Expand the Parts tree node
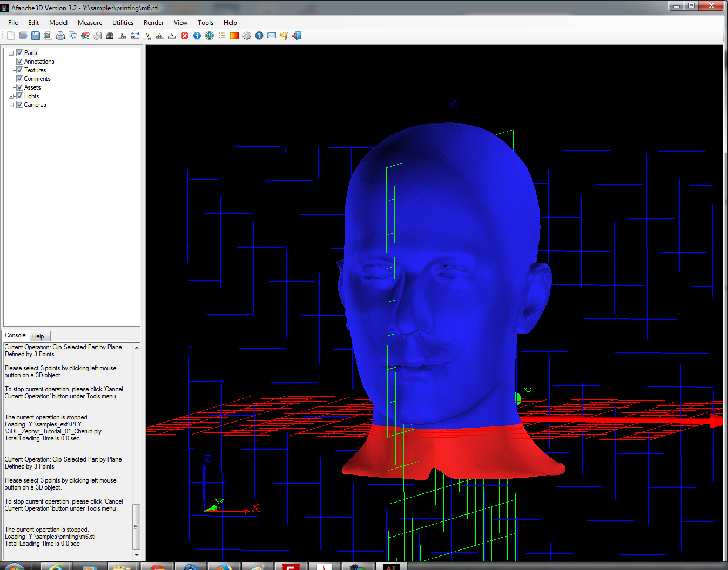Screen dimensions: 728x570 (11, 53)
